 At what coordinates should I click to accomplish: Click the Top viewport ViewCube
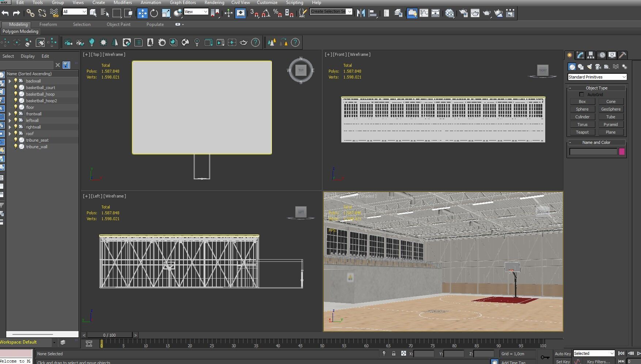301,70
